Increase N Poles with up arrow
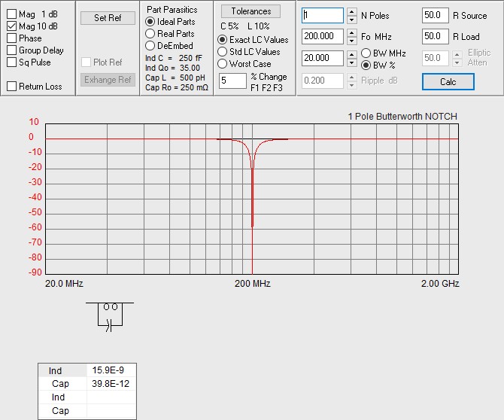 coord(352,11)
